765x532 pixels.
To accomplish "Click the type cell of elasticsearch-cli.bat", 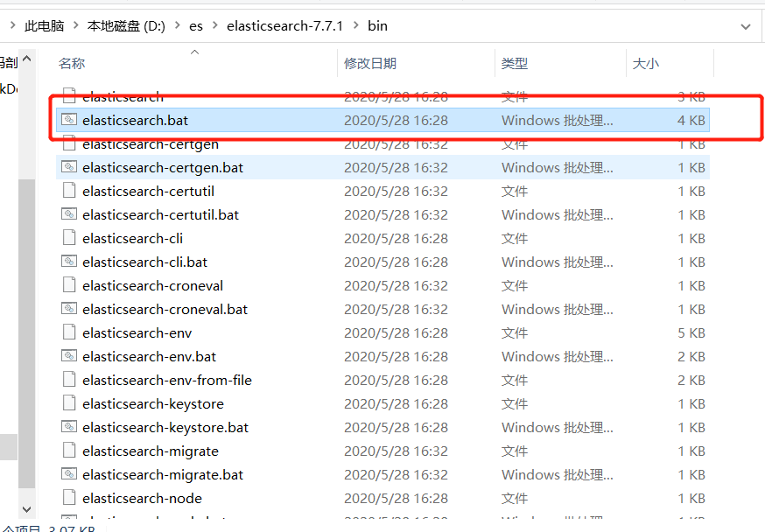I will tap(558, 262).
